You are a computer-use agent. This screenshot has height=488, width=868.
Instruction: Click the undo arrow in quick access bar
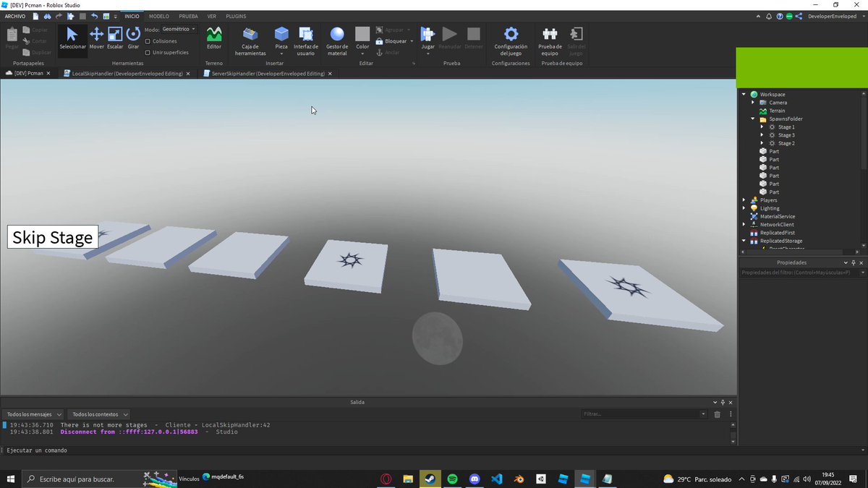click(94, 16)
